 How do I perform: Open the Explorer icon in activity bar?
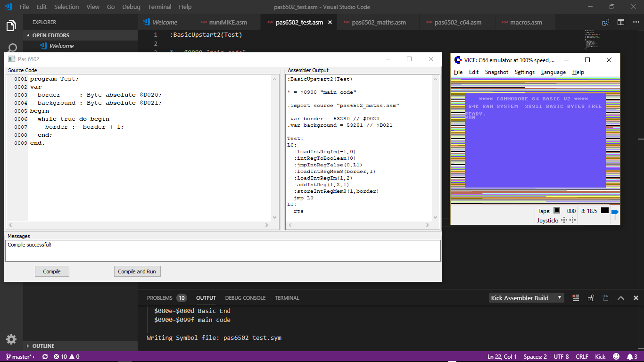(11, 26)
